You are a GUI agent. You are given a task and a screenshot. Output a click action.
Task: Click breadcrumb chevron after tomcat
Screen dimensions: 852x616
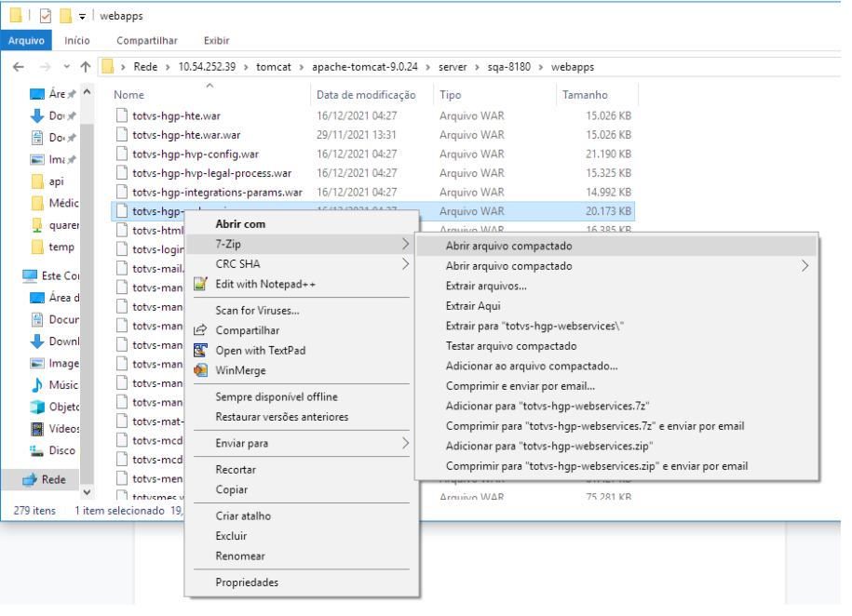(301, 67)
